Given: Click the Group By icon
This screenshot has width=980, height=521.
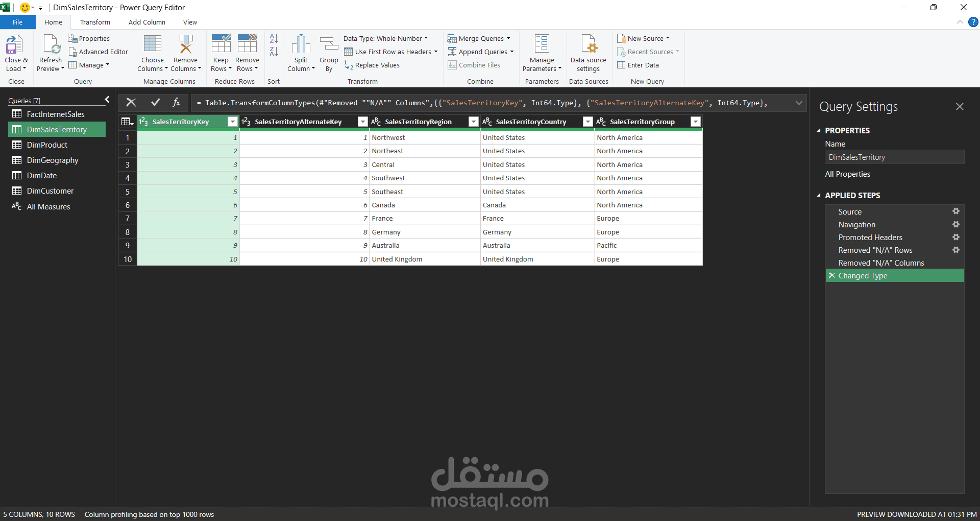Looking at the screenshot, I should (x=329, y=44).
